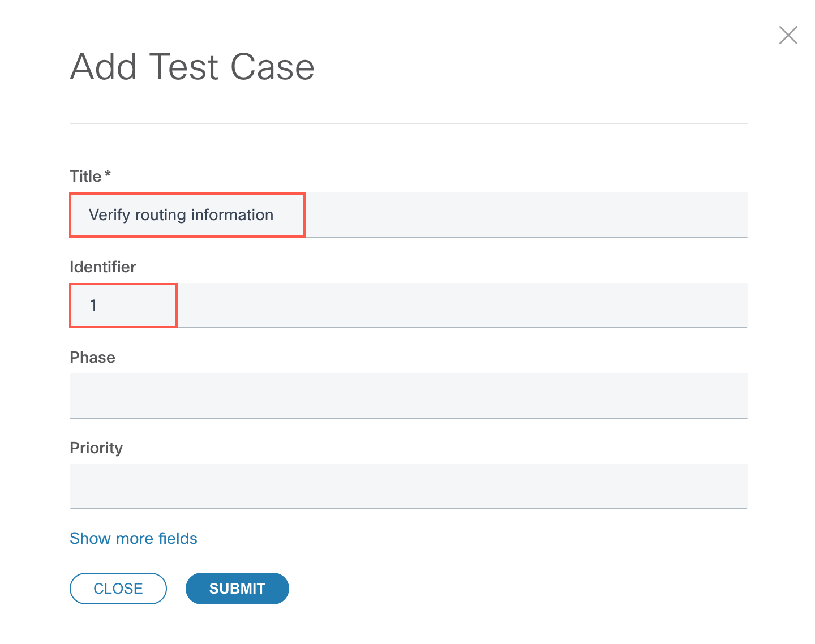Click the CLOSE button

[118, 589]
